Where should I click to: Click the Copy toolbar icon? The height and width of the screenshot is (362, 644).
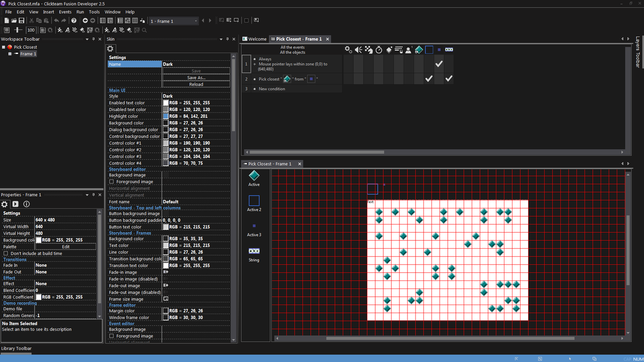[x=39, y=20]
